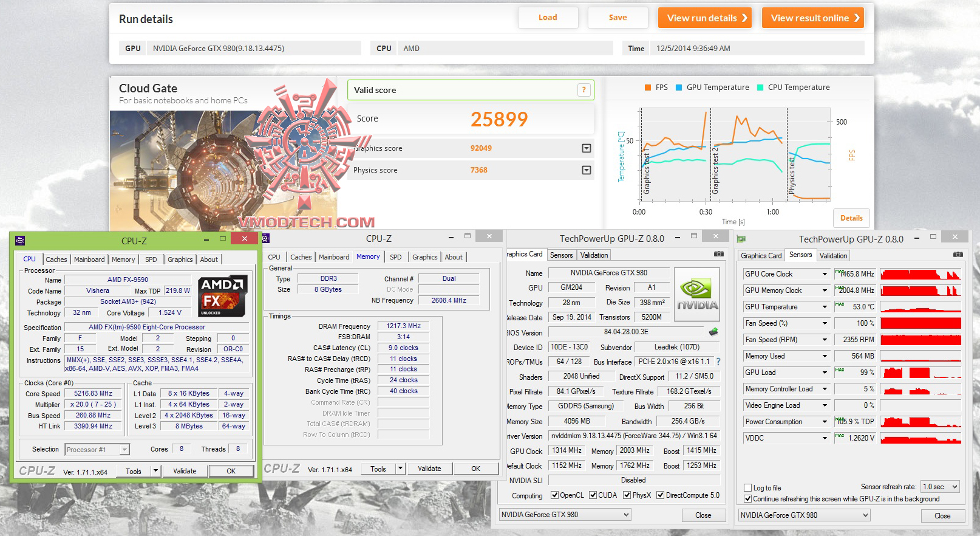Open the Power Consumption sensor dropdown

coord(825,422)
